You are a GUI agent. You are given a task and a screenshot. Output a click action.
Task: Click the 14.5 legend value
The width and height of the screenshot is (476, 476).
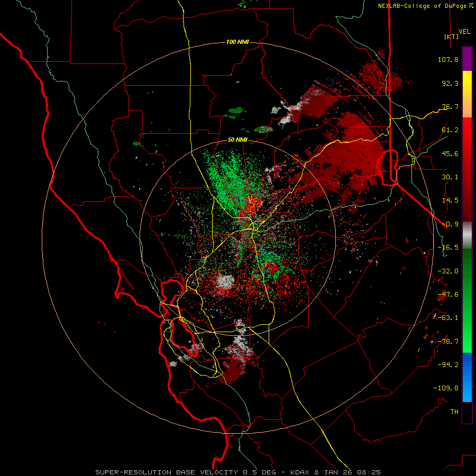[450, 200]
